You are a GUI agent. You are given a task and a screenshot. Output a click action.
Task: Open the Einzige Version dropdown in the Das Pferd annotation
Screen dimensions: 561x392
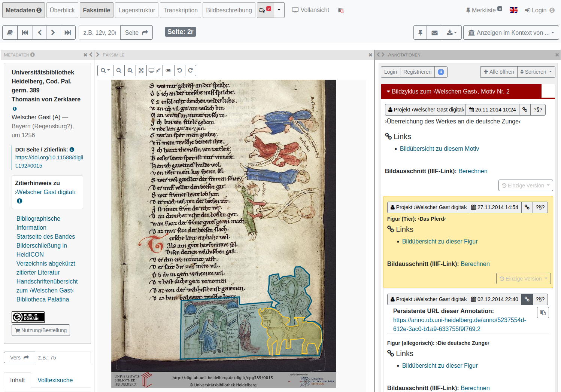(524, 279)
